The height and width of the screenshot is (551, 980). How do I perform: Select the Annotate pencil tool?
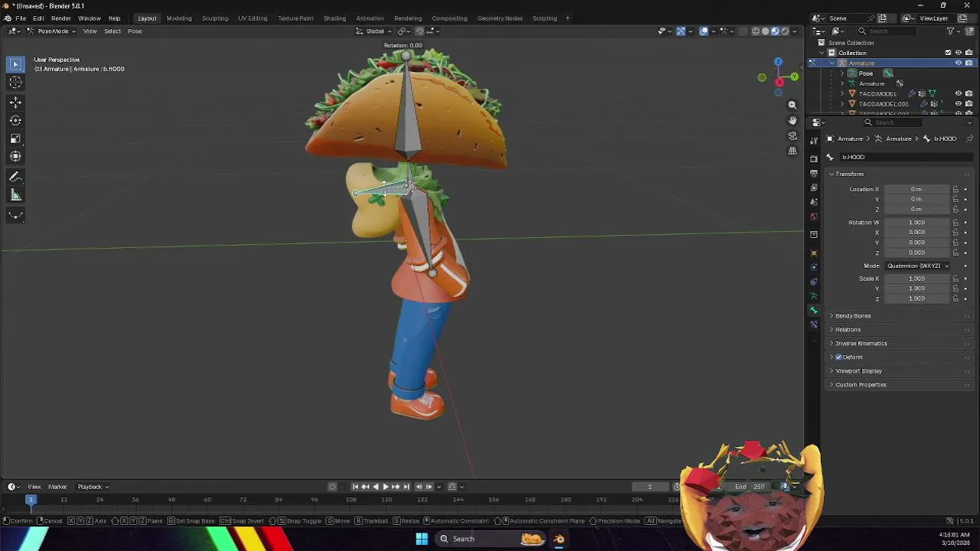(15, 178)
